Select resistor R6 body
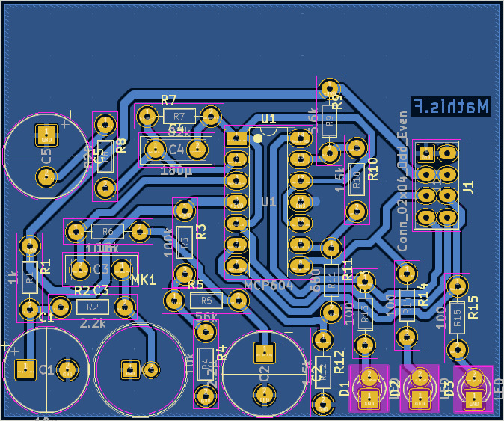This screenshot has height=421, width=504. [x=108, y=232]
